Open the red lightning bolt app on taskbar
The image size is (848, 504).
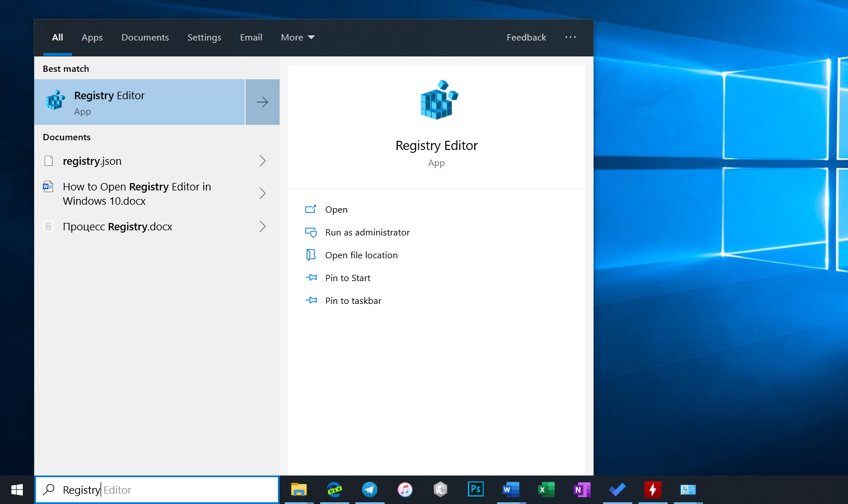653,489
